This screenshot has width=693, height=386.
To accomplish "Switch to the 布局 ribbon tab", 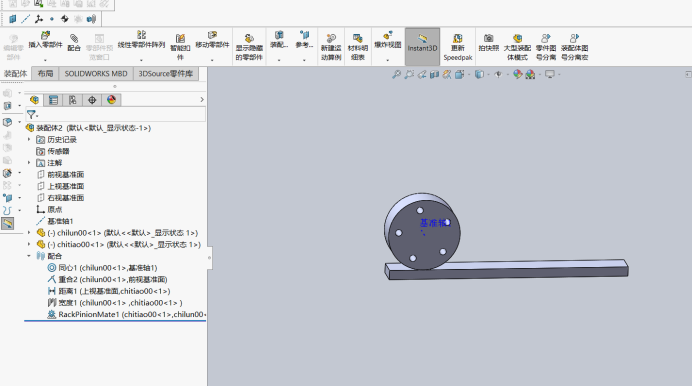I will click(45, 73).
